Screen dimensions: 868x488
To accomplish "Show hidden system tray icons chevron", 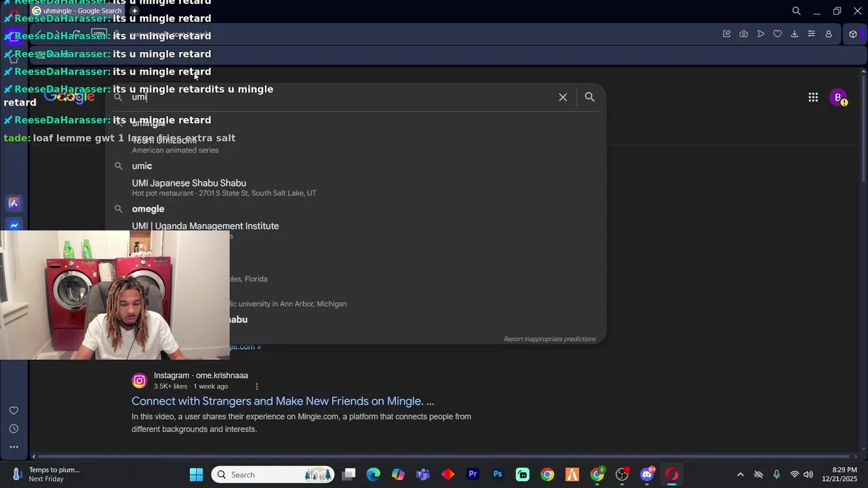I will (740, 474).
